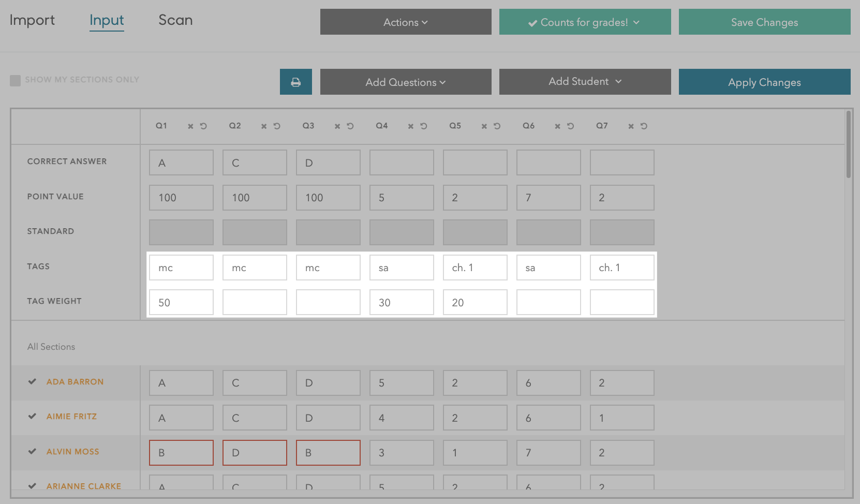Remove question Q7 using its x icon
The image size is (860, 504).
[631, 126]
